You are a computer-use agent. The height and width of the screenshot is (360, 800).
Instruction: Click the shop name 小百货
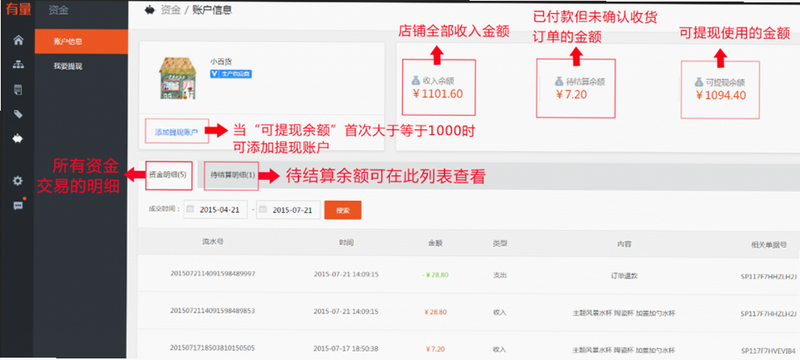tap(221, 61)
